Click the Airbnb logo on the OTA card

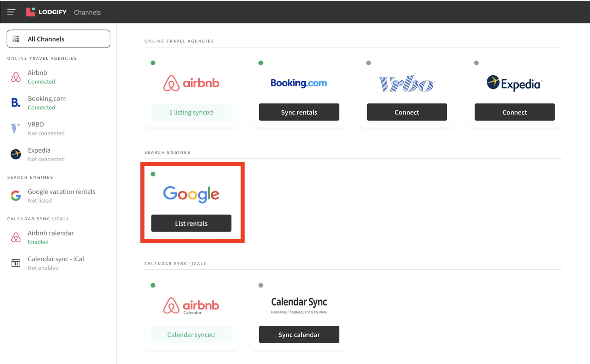point(191,83)
